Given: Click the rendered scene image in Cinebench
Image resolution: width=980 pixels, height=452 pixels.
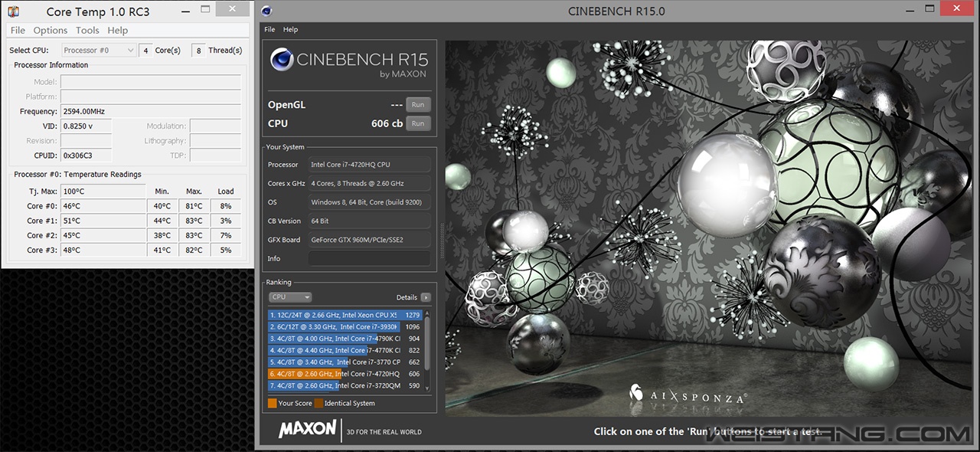Looking at the screenshot, I should pos(708,228).
